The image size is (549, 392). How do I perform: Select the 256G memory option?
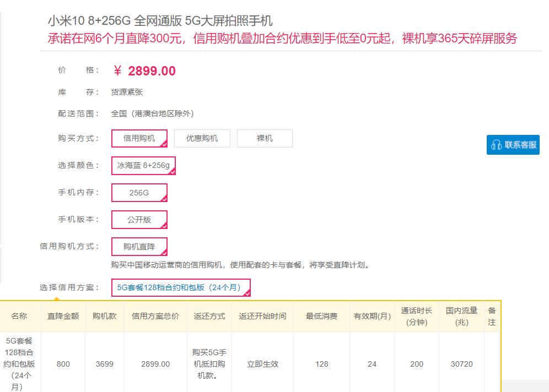tap(139, 192)
